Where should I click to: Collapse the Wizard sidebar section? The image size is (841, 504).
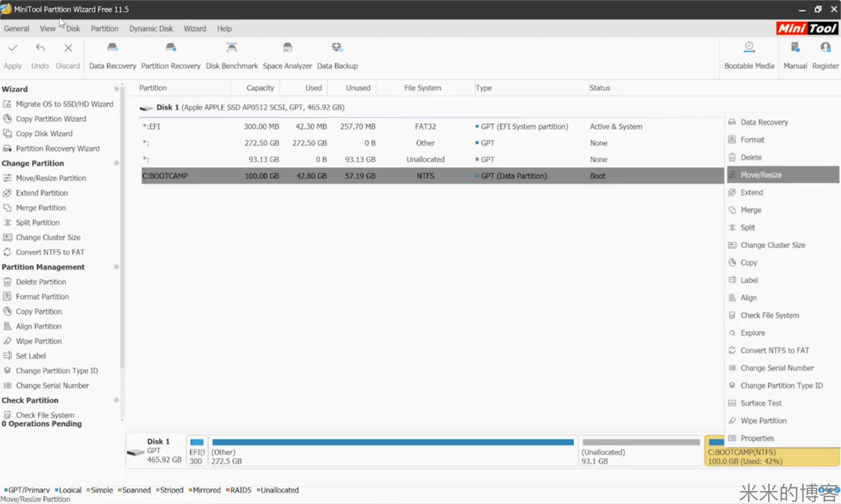click(116, 89)
